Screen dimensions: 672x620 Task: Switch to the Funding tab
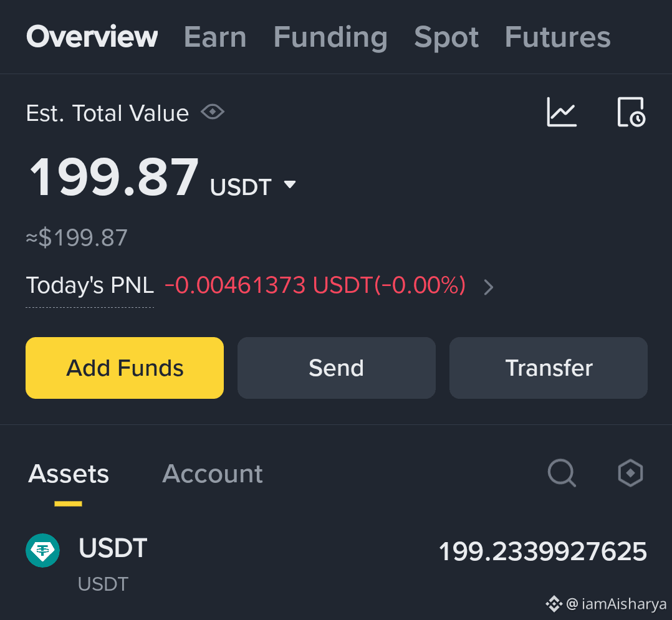tap(330, 37)
